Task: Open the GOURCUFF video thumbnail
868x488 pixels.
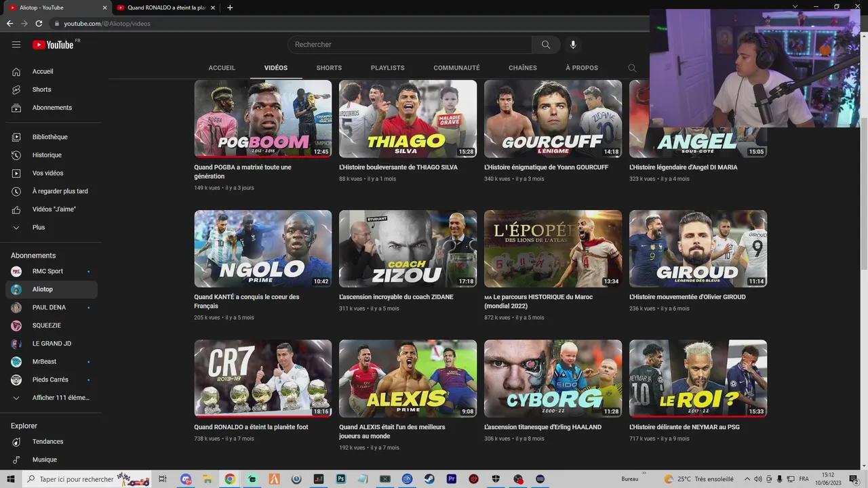Action: (x=553, y=119)
